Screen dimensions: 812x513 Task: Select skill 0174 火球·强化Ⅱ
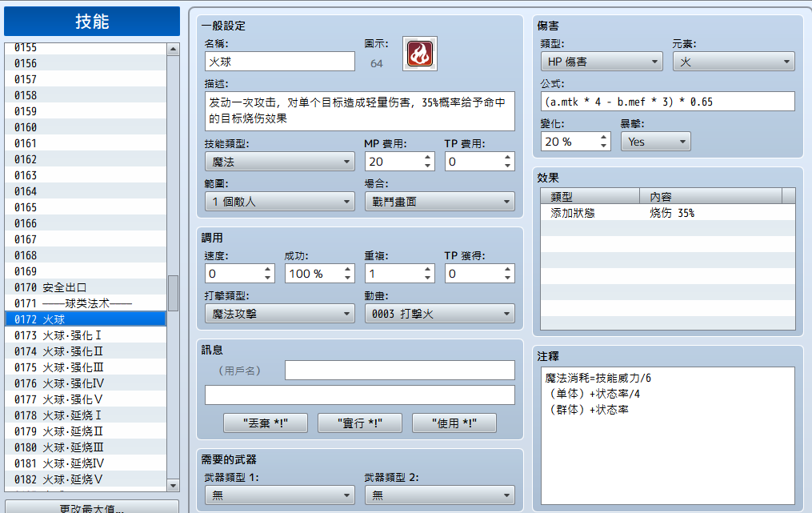86,351
